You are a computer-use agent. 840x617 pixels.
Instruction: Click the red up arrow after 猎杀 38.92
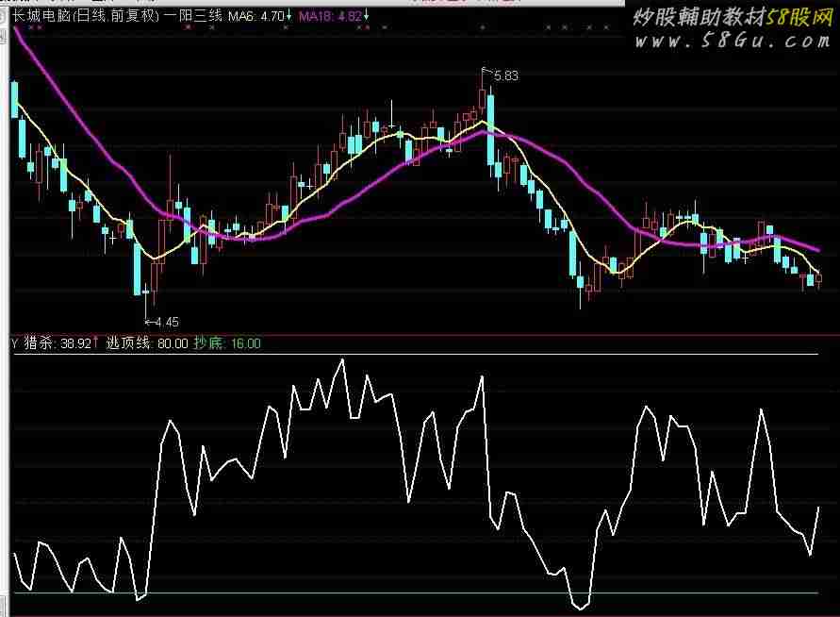[95, 344]
